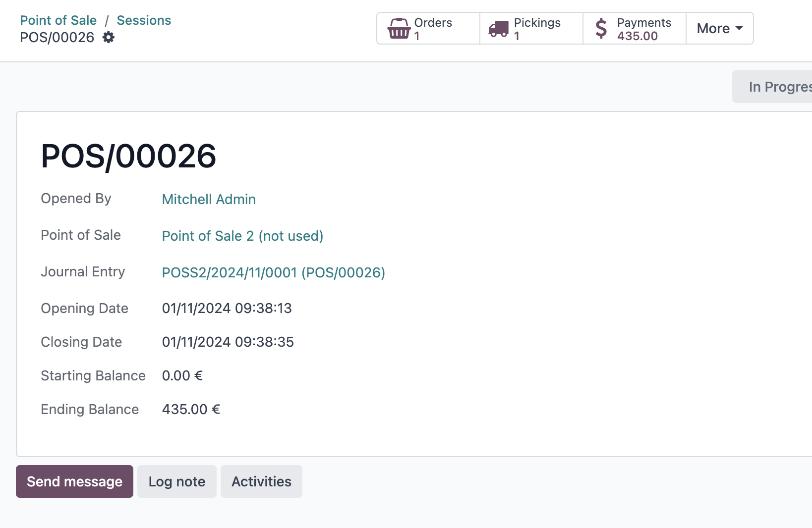Click the Payments 435.00 amount
The height and width of the screenshot is (528, 812).
(637, 36)
